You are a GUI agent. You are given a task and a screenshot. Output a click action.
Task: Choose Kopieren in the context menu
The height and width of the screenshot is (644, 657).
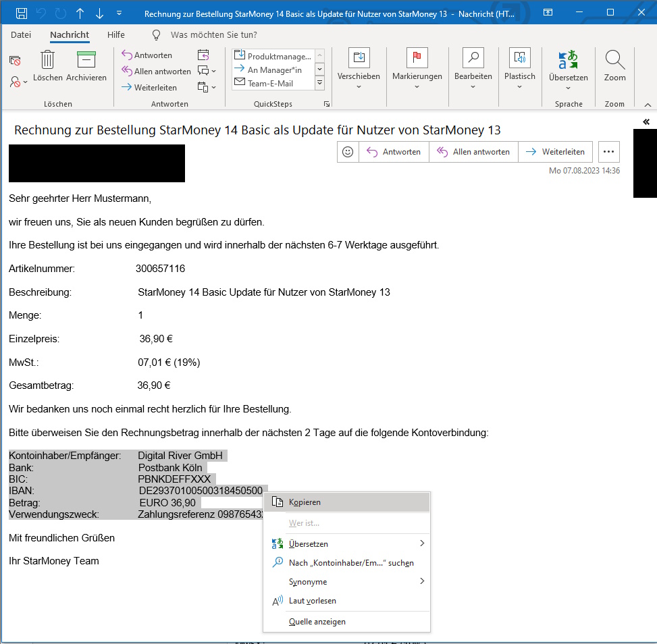click(346, 502)
